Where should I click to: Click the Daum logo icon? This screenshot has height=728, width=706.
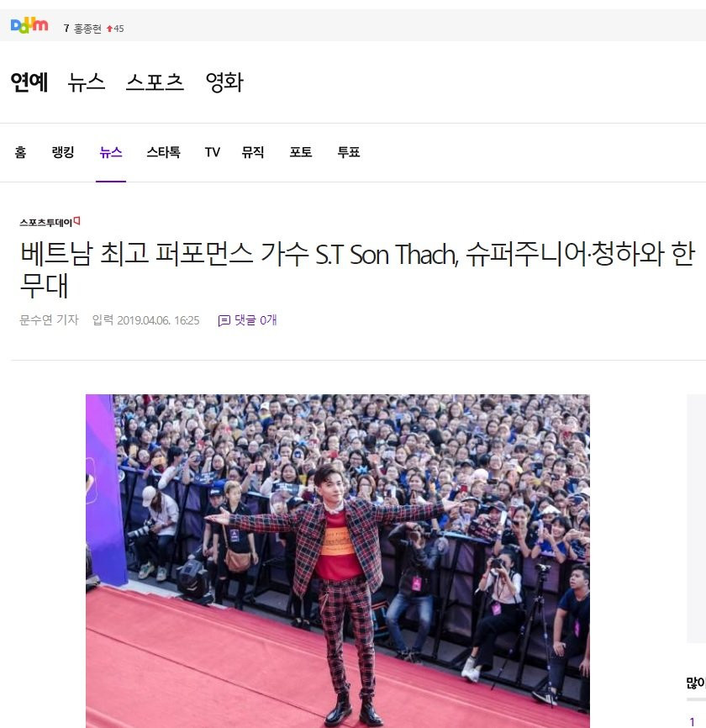[29, 25]
